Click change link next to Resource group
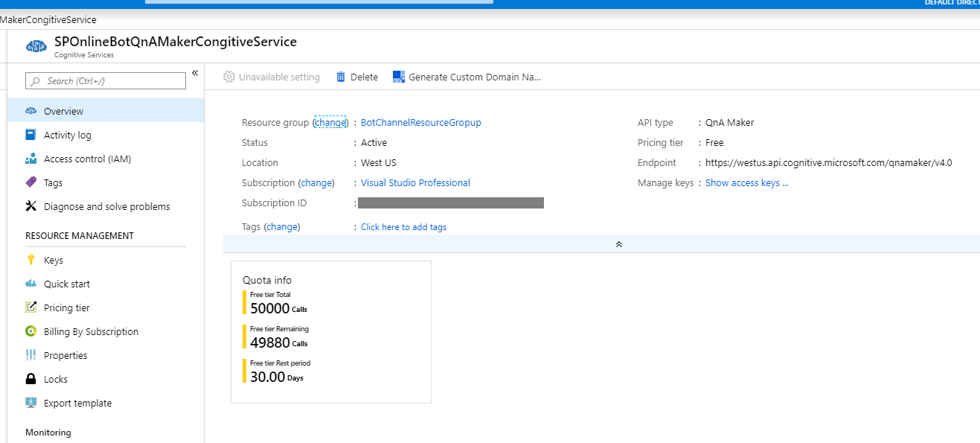This screenshot has width=980, height=443. [330, 122]
